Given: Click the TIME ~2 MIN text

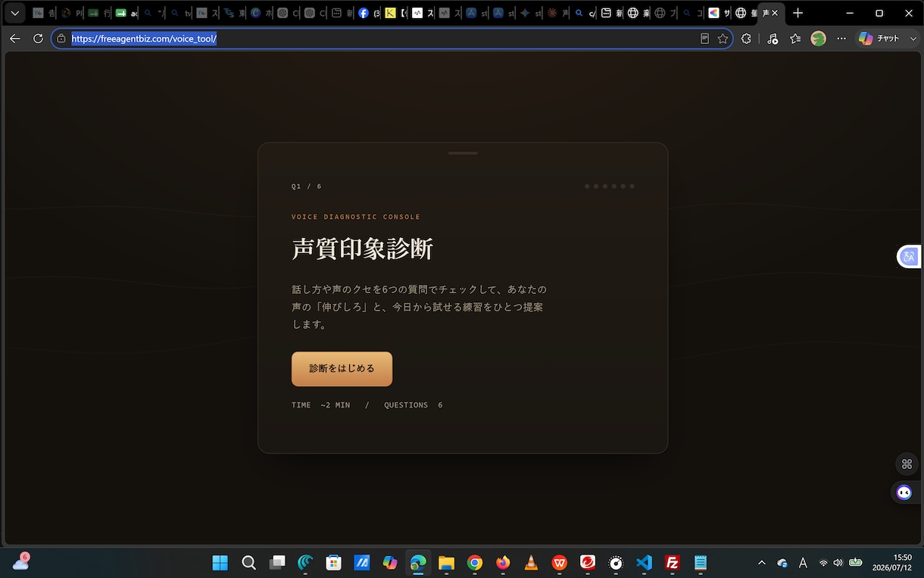Looking at the screenshot, I should point(321,405).
